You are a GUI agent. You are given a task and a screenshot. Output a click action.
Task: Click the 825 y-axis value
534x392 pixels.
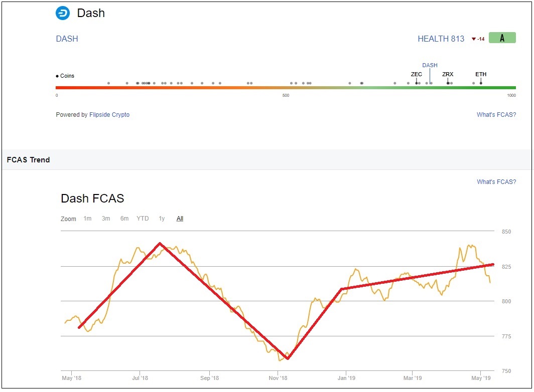point(506,267)
